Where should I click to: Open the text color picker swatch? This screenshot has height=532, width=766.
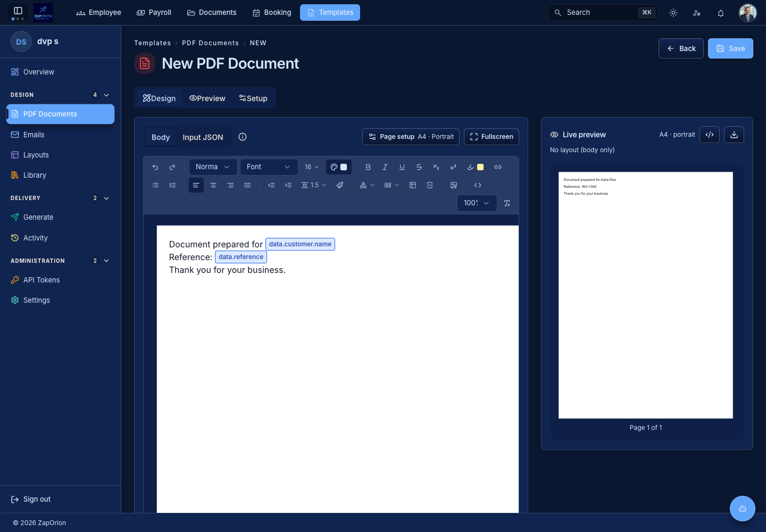coord(339,167)
